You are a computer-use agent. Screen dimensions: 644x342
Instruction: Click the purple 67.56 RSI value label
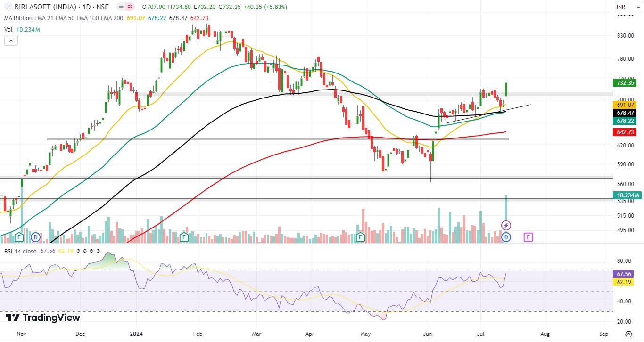click(626, 274)
